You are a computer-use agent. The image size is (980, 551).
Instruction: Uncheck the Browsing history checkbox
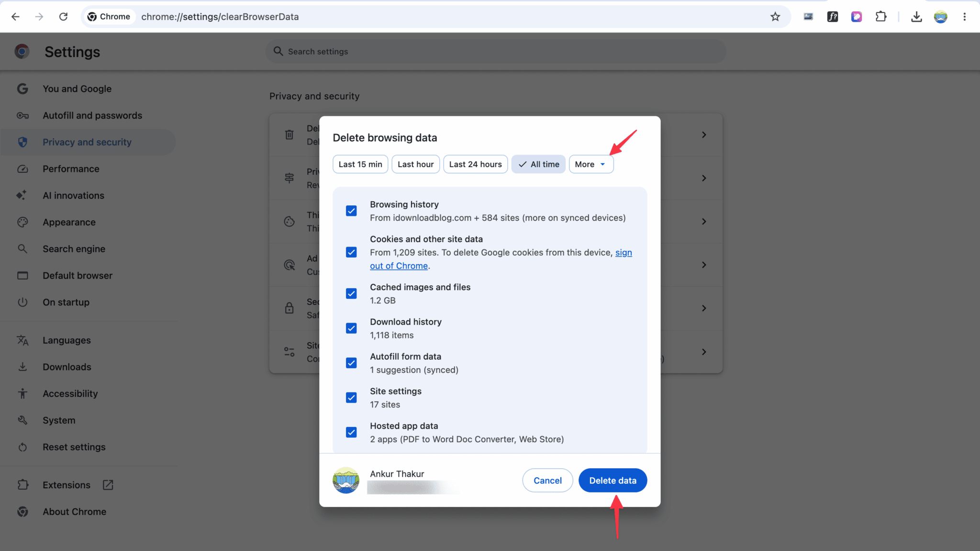click(x=351, y=211)
